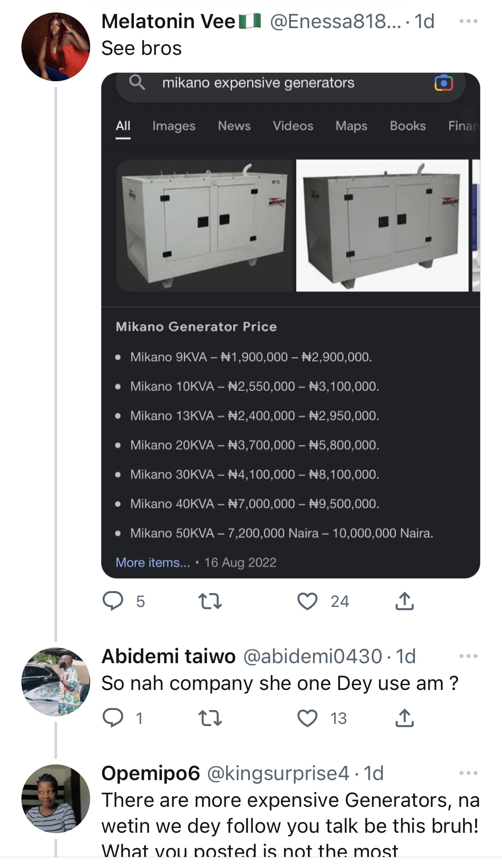Reply to Abidemi taiwo's comment

click(113, 718)
